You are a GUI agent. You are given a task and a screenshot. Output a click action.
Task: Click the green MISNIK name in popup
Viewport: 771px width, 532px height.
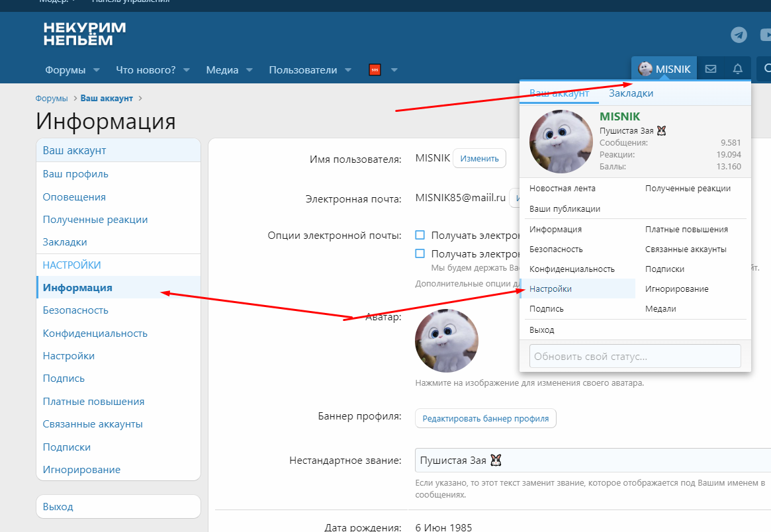tap(620, 116)
